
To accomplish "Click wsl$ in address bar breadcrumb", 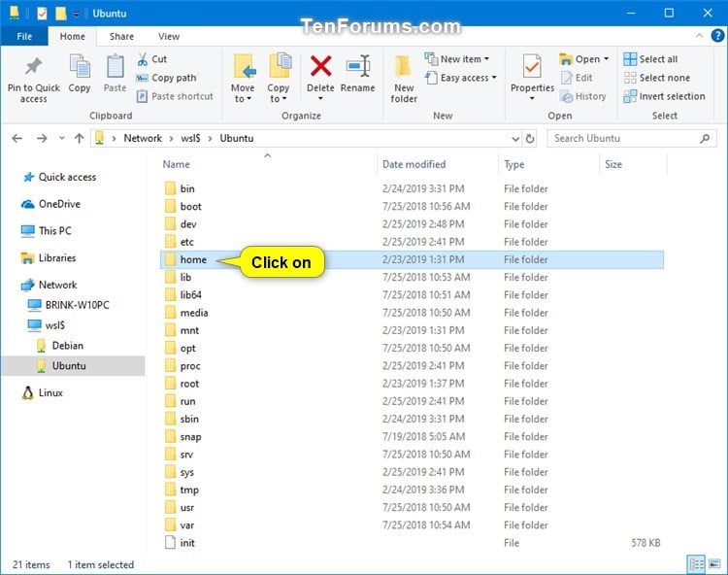I will (190, 139).
